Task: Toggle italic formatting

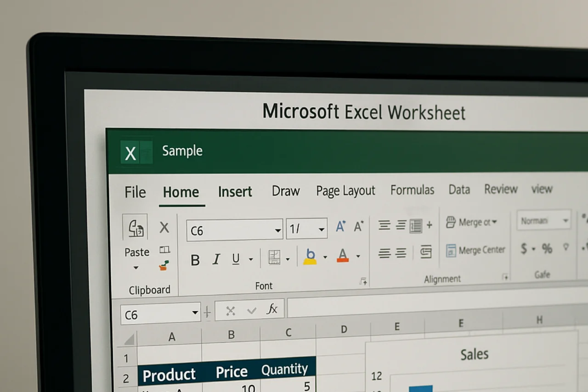Action: click(x=216, y=260)
